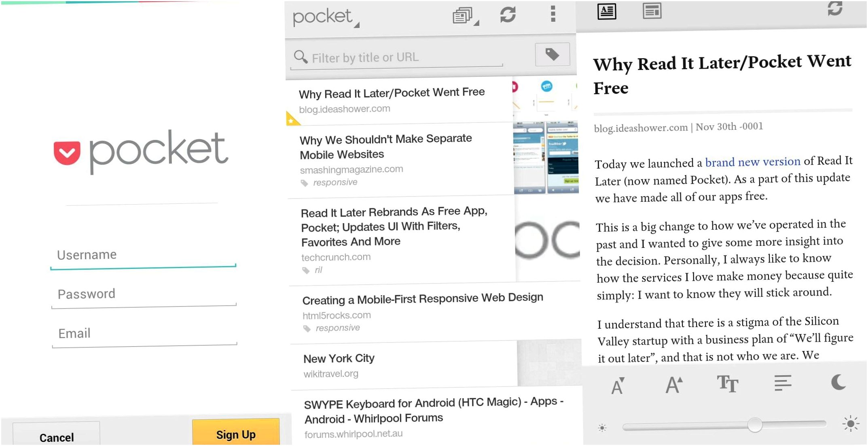Viewport: 868px width, 446px height.
Task: Increase the article font size
Action: click(674, 385)
